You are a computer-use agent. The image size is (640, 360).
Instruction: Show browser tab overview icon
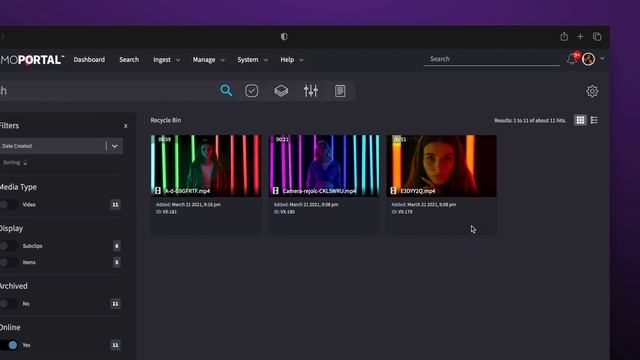point(597,37)
